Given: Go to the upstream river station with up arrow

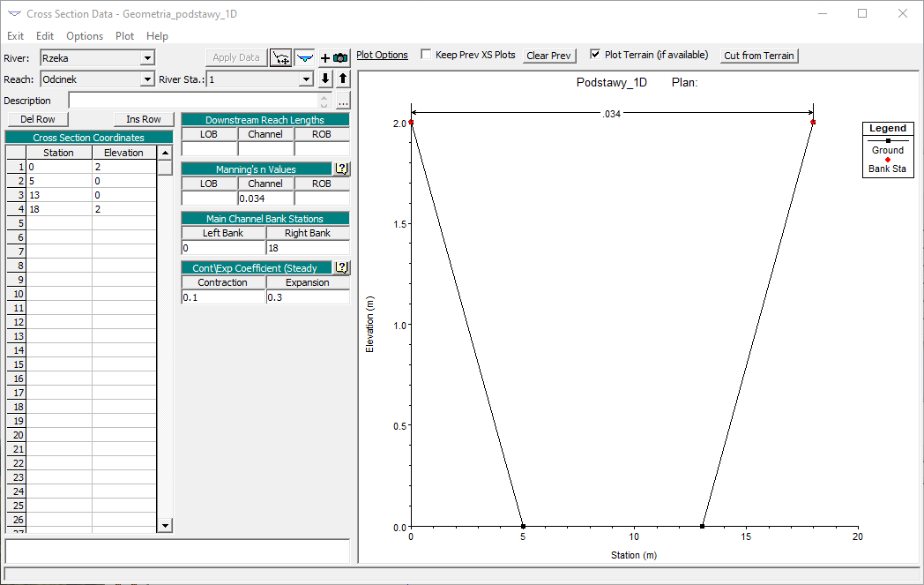Looking at the screenshot, I should [x=342, y=79].
